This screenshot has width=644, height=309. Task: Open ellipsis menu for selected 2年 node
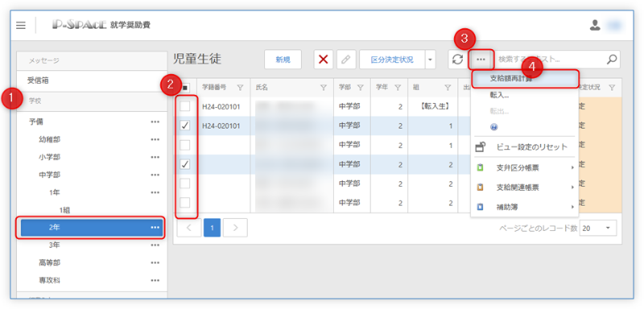pos(155,228)
